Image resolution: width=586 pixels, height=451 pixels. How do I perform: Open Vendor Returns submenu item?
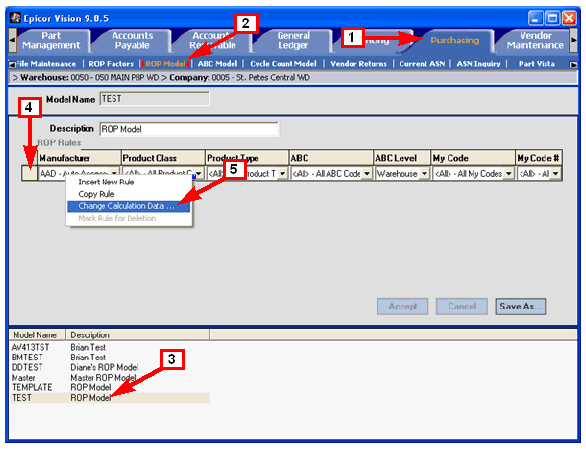(358, 64)
